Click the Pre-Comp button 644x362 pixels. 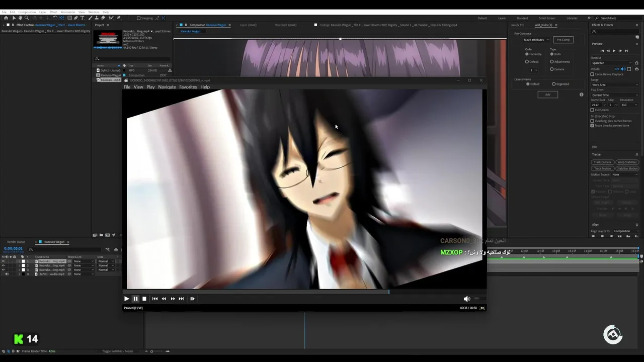click(x=563, y=40)
